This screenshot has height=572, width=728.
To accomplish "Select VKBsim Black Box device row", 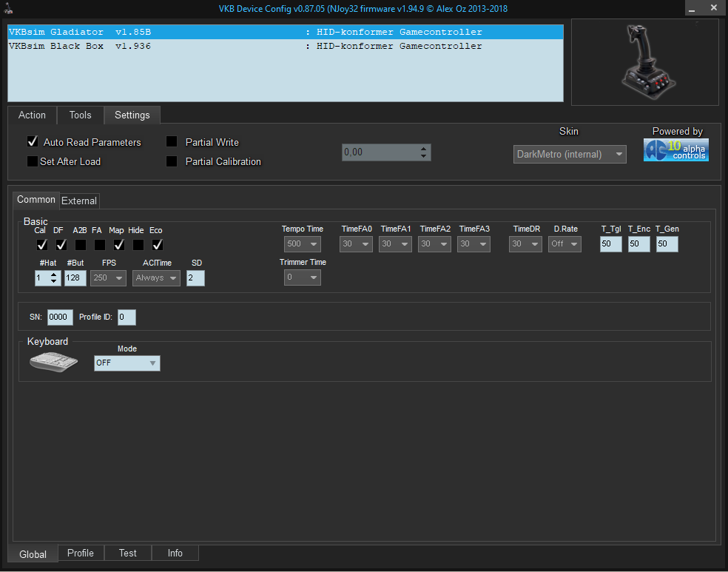I will pos(285,46).
